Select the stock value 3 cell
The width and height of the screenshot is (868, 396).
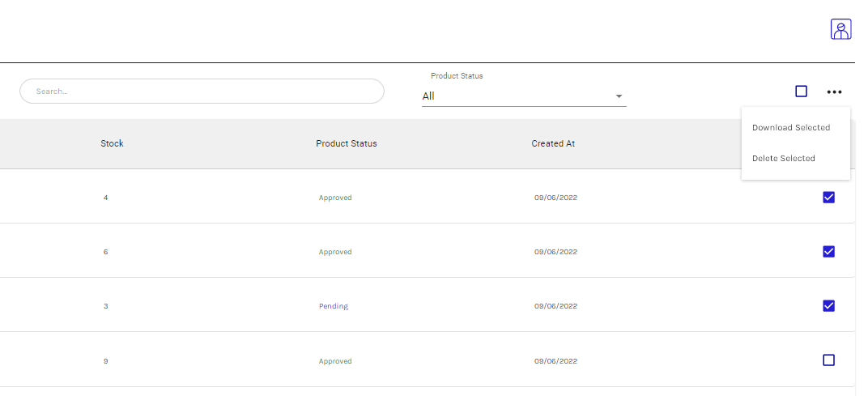pos(106,307)
